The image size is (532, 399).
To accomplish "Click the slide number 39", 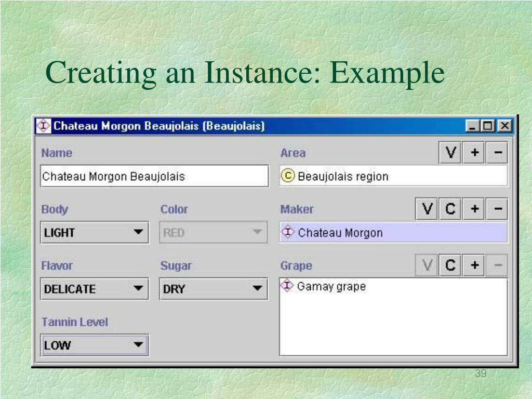I will pyautogui.click(x=481, y=373).
